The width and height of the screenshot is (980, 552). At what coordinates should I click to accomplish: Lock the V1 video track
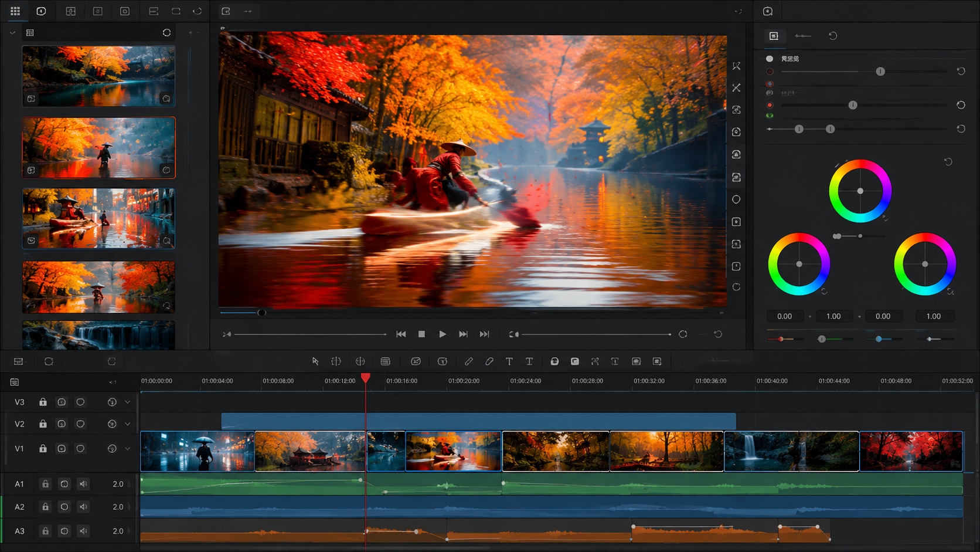pyautogui.click(x=43, y=448)
